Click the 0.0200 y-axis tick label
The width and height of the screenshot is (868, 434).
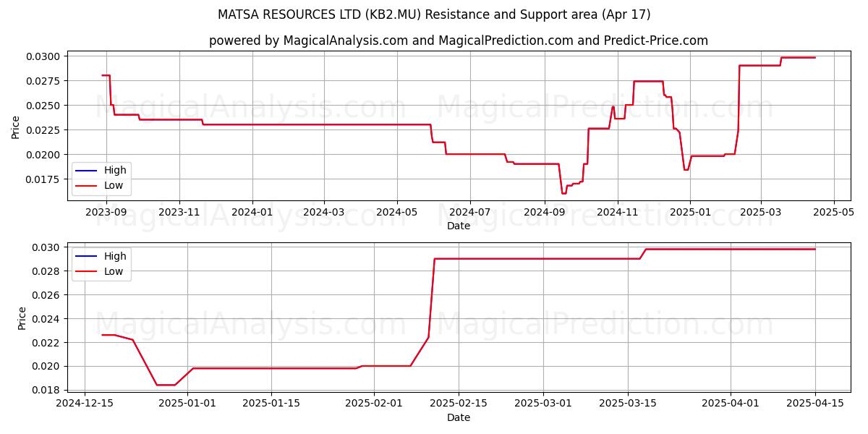pos(44,155)
